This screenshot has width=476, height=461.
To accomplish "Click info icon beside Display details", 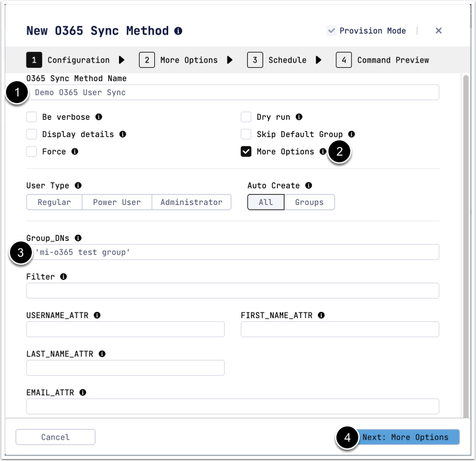I will pyautogui.click(x=122, y=134).
